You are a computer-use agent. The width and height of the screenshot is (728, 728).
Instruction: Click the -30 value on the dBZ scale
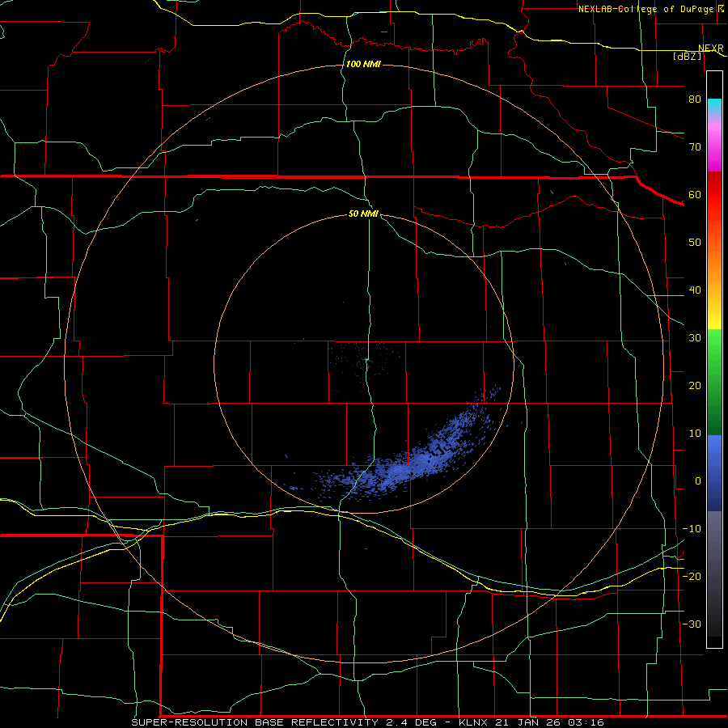(x=692, y=624)
